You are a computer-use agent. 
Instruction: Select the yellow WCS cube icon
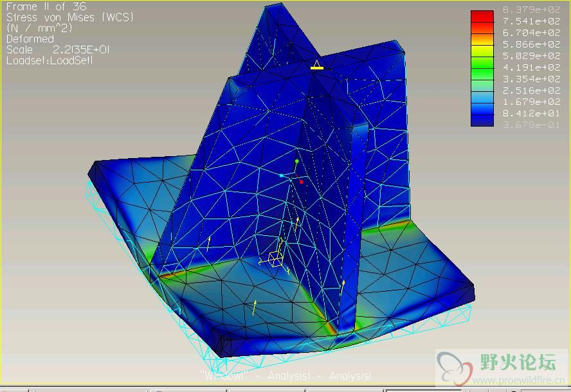pyautogui.click(x=275, y=259)
